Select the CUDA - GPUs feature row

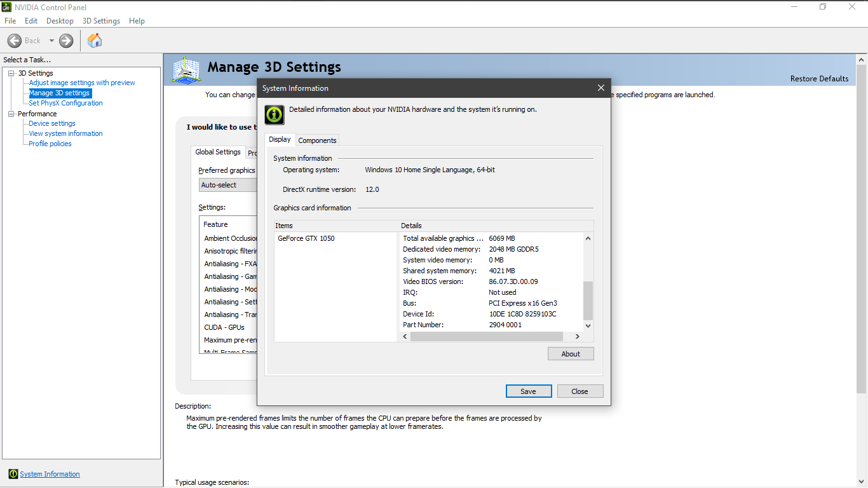(x=229, y=327)
